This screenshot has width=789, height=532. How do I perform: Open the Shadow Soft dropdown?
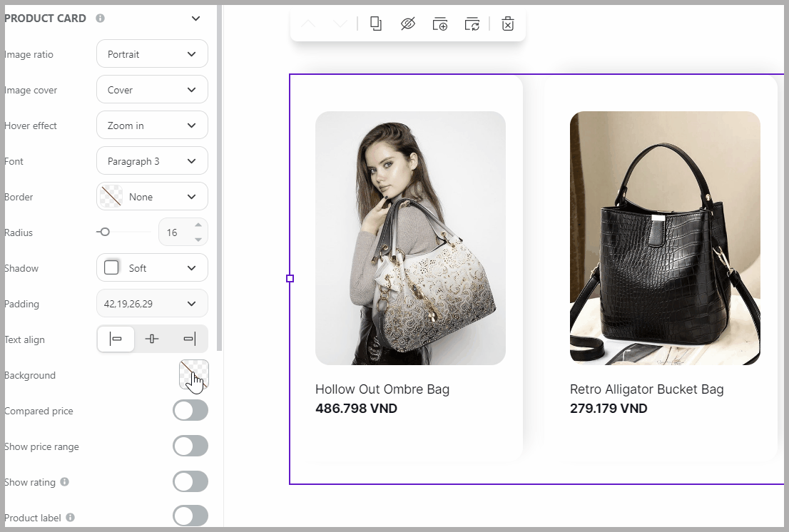tap(152, 268)
